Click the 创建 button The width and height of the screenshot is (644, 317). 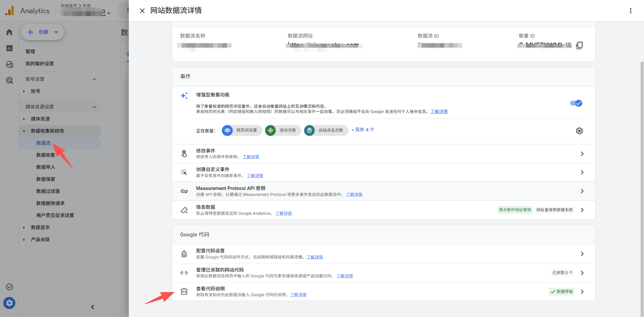(43, 32)
